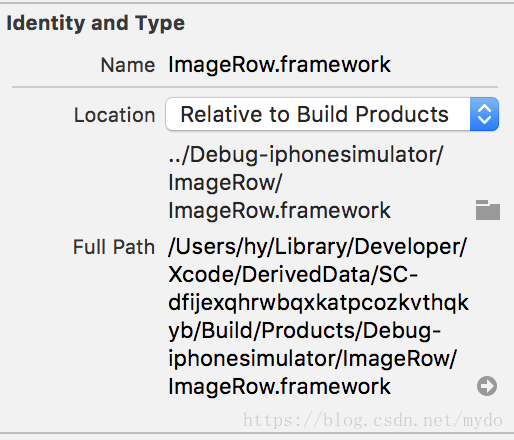This screenshot has width=514, height=440.
Task: Click the folder icon to choose file location
Action: coord(488,210)
